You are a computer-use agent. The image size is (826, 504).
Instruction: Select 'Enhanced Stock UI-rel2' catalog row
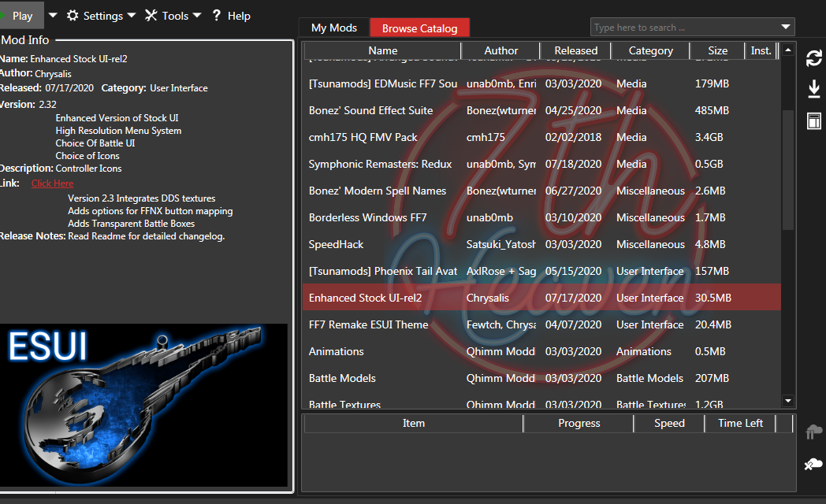coord(541,298)
